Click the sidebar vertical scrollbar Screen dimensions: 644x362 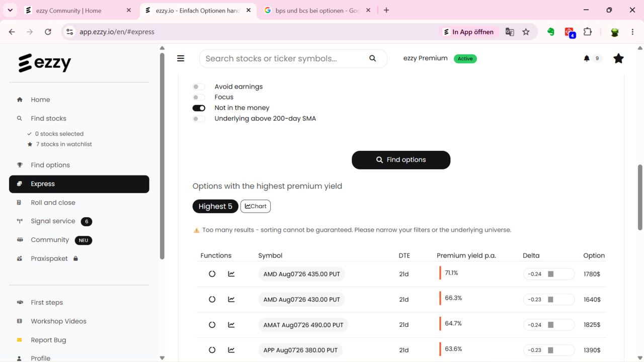(162, 156)
